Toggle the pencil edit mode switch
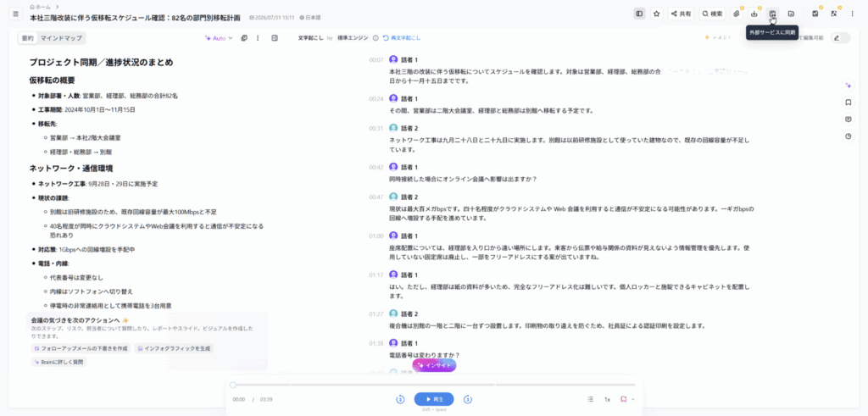Viewport: 868px width, 416px height. coord(840,37)
